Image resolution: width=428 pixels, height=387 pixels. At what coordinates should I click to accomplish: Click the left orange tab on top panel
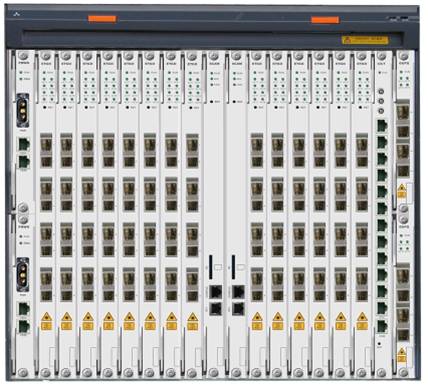pos(102,19)
